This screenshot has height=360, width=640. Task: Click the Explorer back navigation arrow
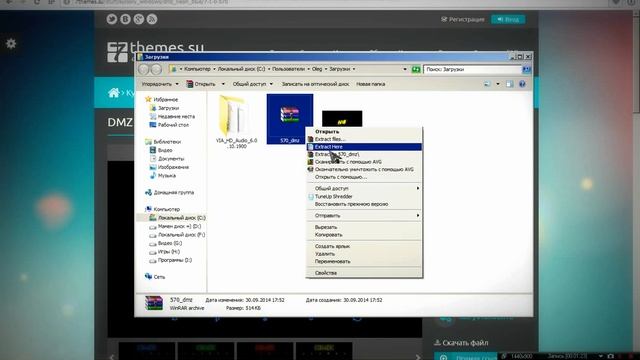tap(144, 69)
